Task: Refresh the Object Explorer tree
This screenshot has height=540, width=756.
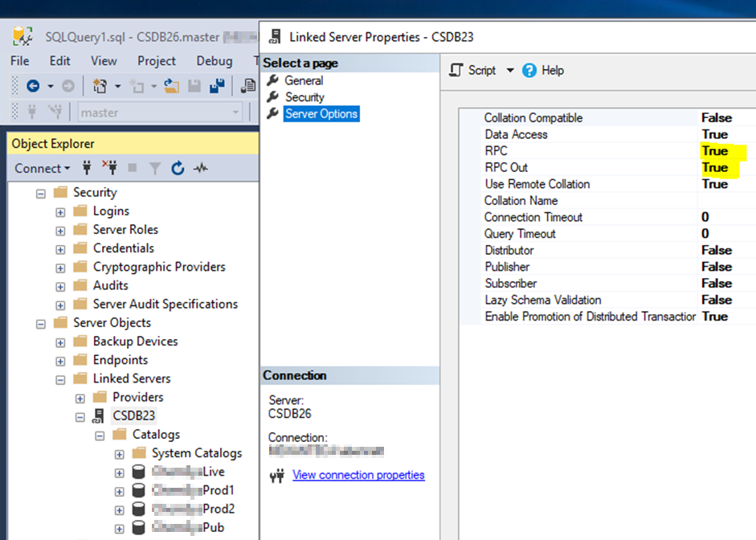Action: [178, 168]
